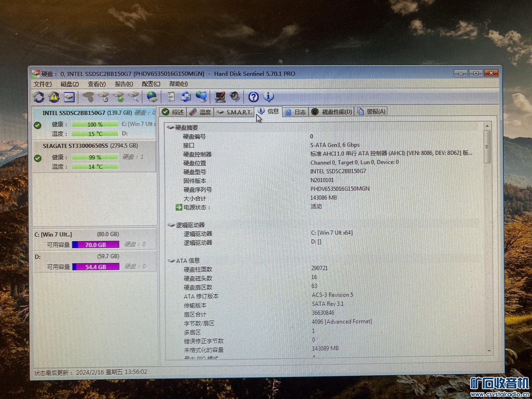
Task: Click the C: free space 70.0 GB bar
Action: 96,245
